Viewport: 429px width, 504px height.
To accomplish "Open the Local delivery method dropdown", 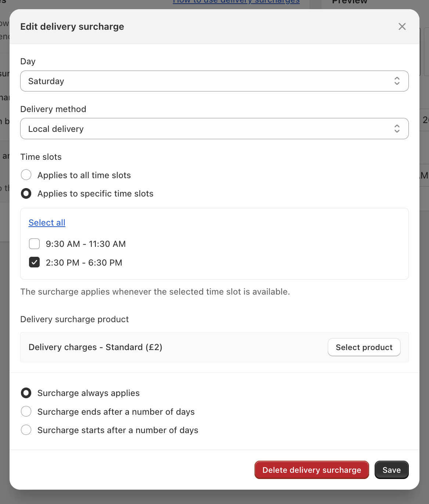I will click(x=214, y=129).
